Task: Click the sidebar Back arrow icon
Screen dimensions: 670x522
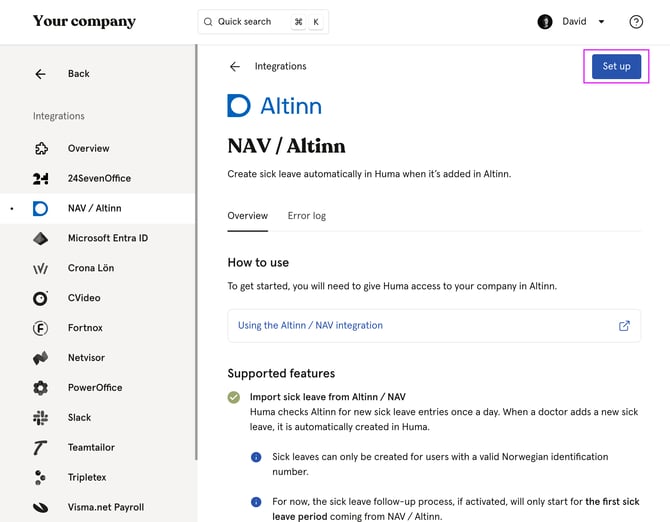Action: (x=41, y=74)
